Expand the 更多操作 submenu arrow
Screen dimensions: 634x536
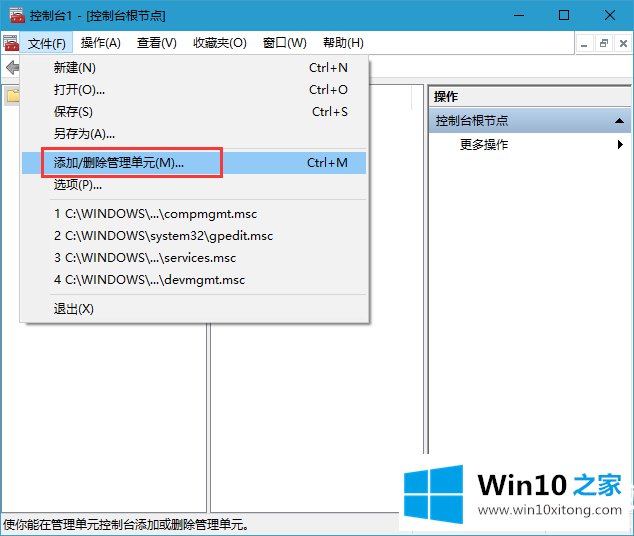tap(620, 144)
